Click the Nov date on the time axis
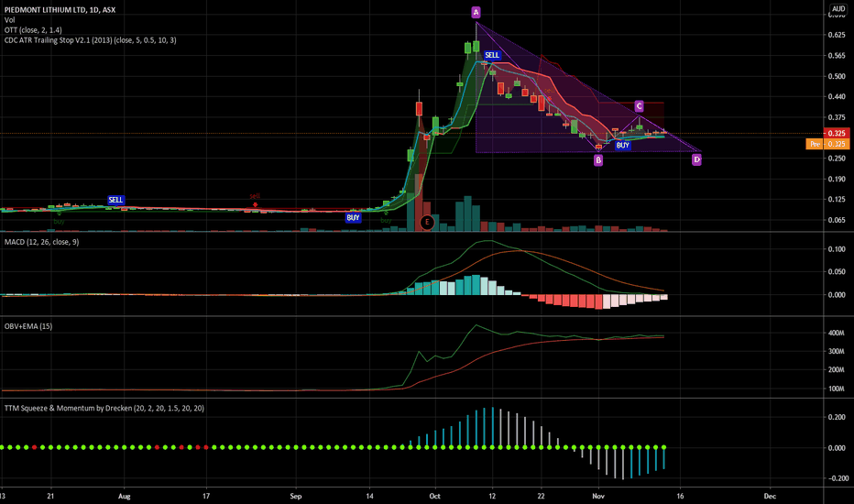The height and width of the screenshot is (504, 854). point(598,496)
